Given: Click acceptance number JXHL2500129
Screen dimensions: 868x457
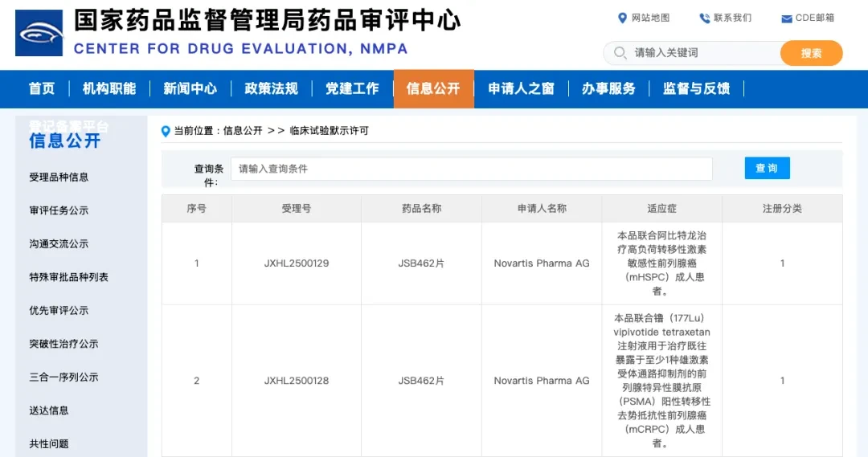Looking at the screenshot, I should click(x=296, y=263).
